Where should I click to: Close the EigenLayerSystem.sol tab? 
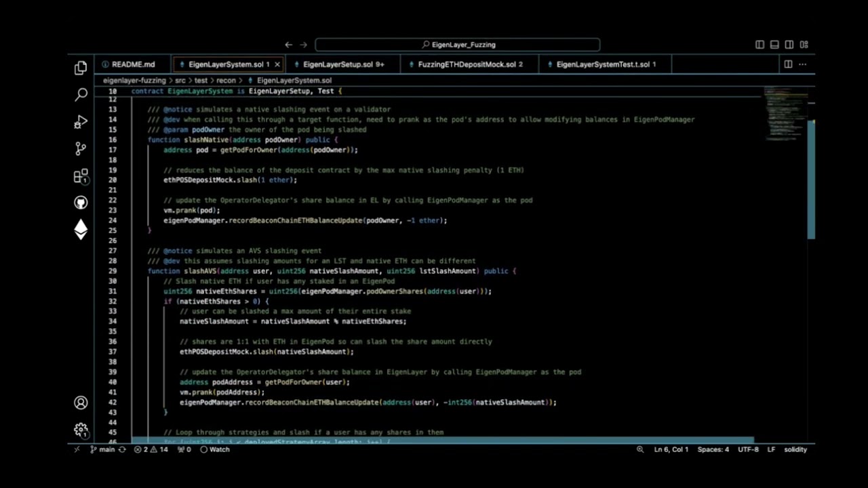pos(277,64)
